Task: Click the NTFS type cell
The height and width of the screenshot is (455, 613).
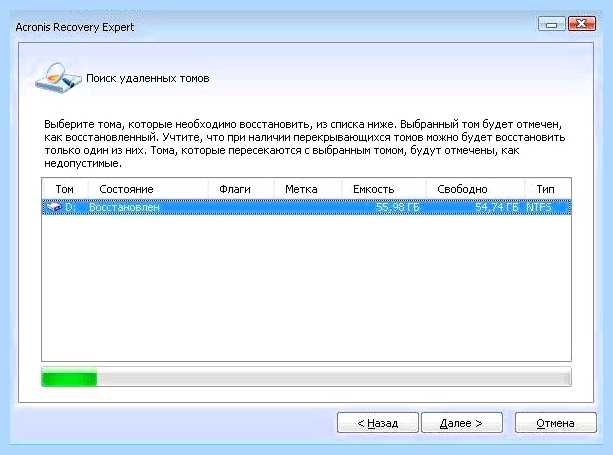Action: pyautogui.click(x=539, y=207)
